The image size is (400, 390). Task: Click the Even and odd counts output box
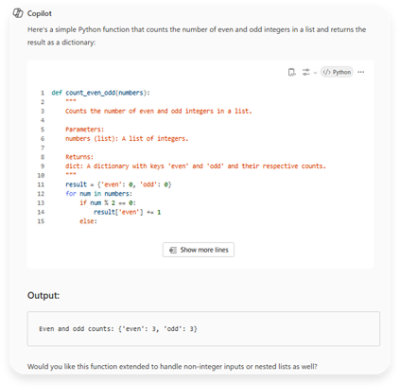click(x=203, y=329)
